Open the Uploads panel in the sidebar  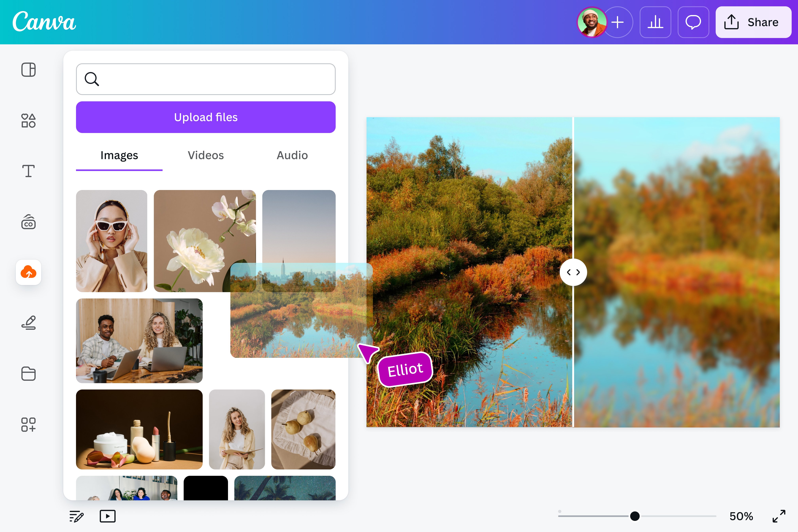coord(28,272)
